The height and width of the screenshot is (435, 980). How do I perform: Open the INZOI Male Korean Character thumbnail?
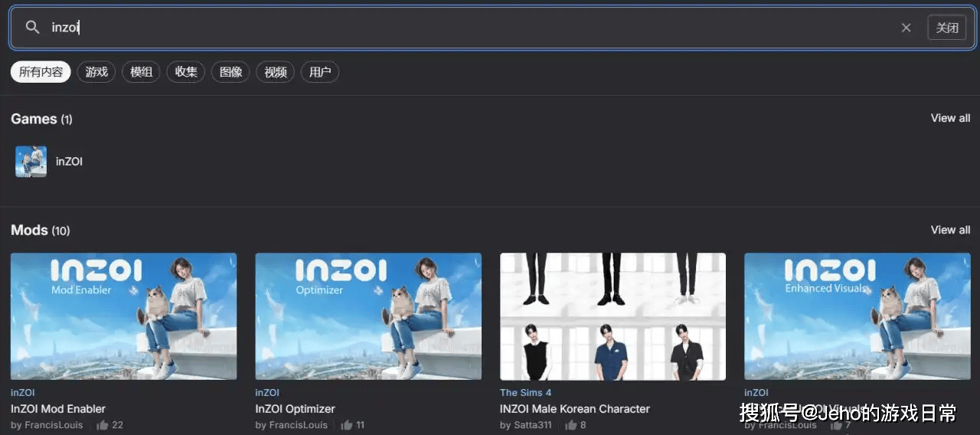click(x=612, y=316)
